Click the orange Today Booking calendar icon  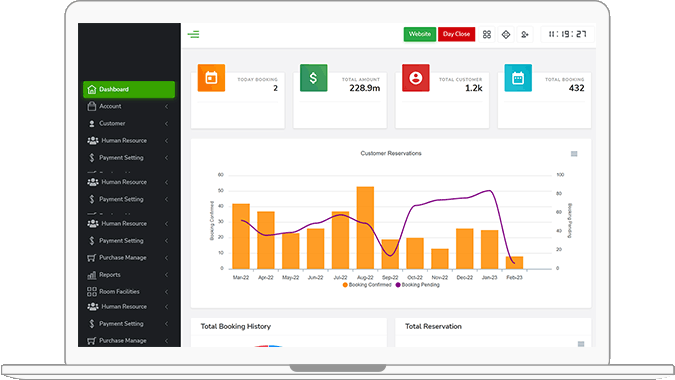[211, 78]
